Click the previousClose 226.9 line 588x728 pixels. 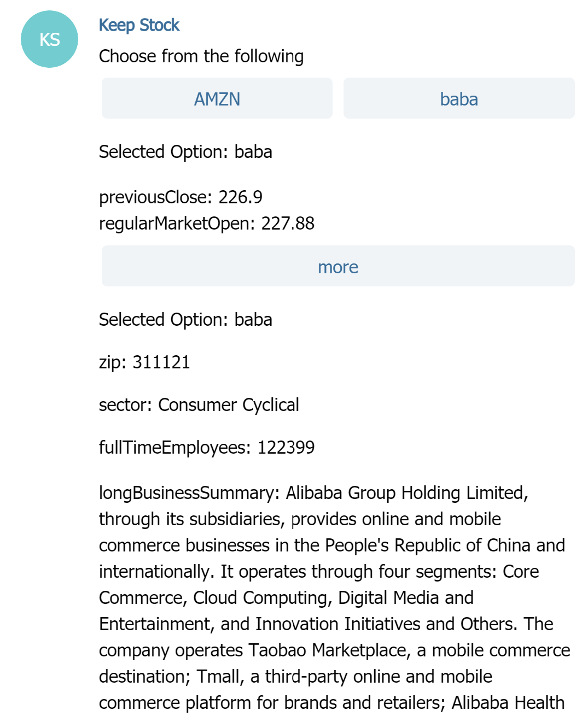click(x=181, y=197)
